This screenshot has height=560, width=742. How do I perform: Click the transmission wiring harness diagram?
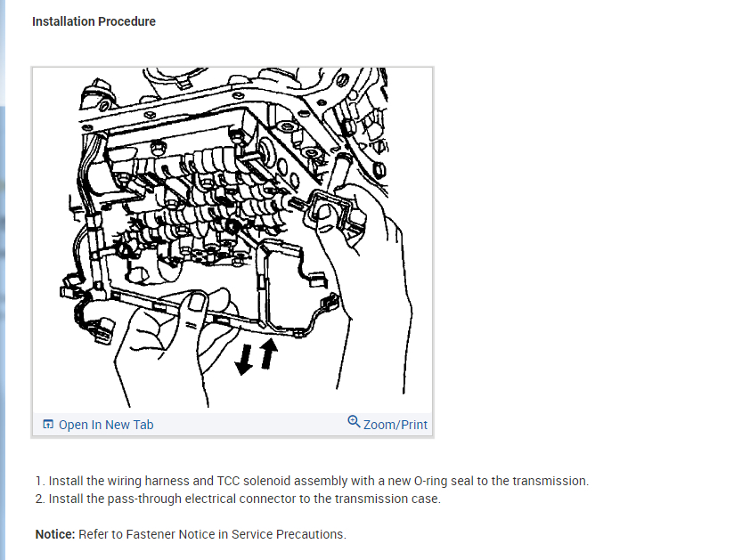point(232,238)
